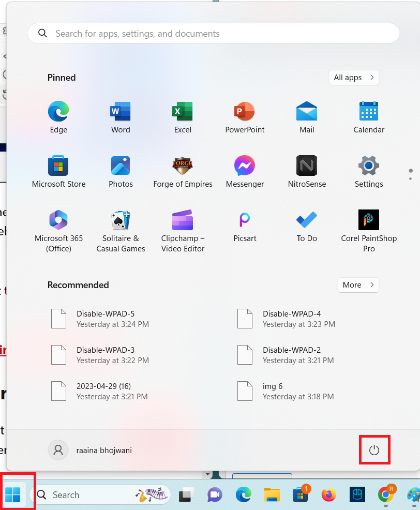Expand the All apps list
The width and height of the screenshot is (420, 510).
tap(354, 77)
